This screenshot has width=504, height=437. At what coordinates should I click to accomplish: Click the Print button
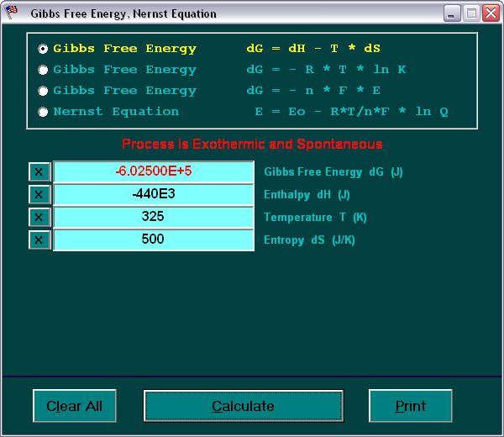pos(411,406)
